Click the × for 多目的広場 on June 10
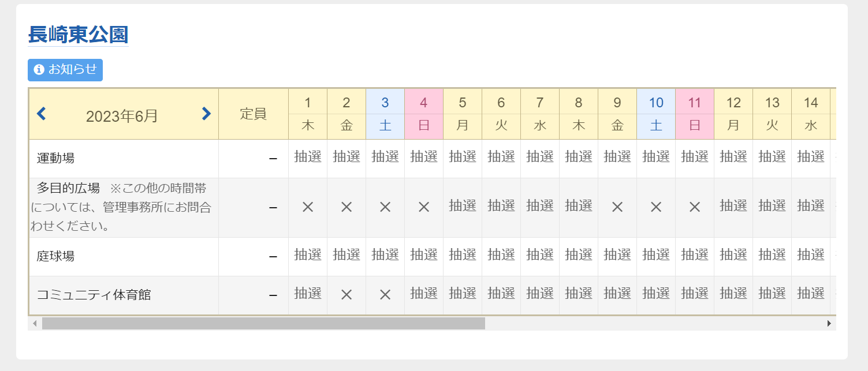This screenshot has height=371, width=868. tap(656, 207)
